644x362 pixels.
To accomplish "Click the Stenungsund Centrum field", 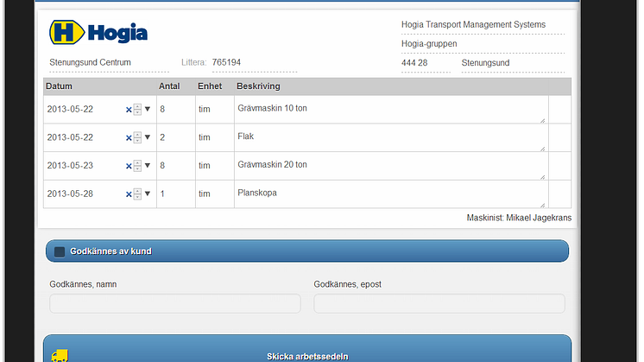I will click(x=109, y=63).
